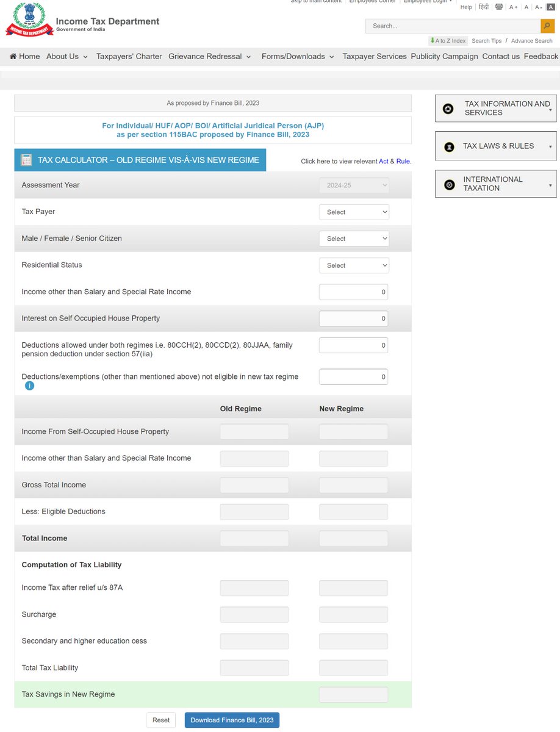
Task: Expand Tax Information and Services panel
Action: [496, 109]
